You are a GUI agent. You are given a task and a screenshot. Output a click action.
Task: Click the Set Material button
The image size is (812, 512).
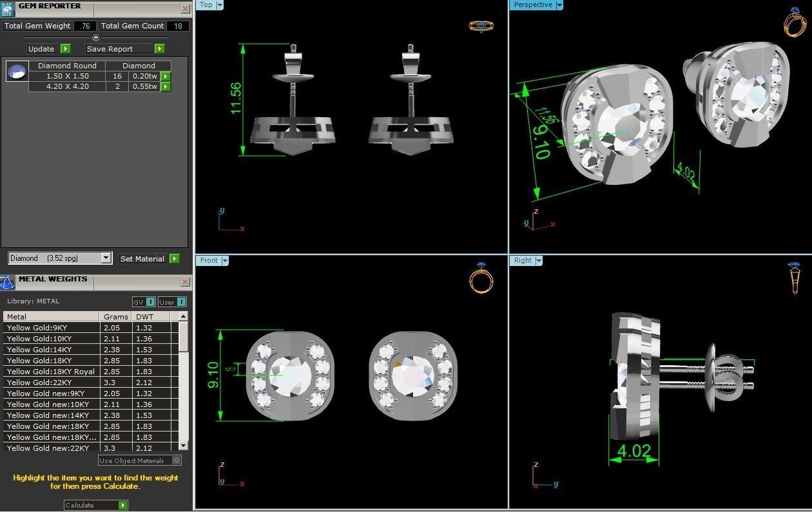click(x=144, y=258)
